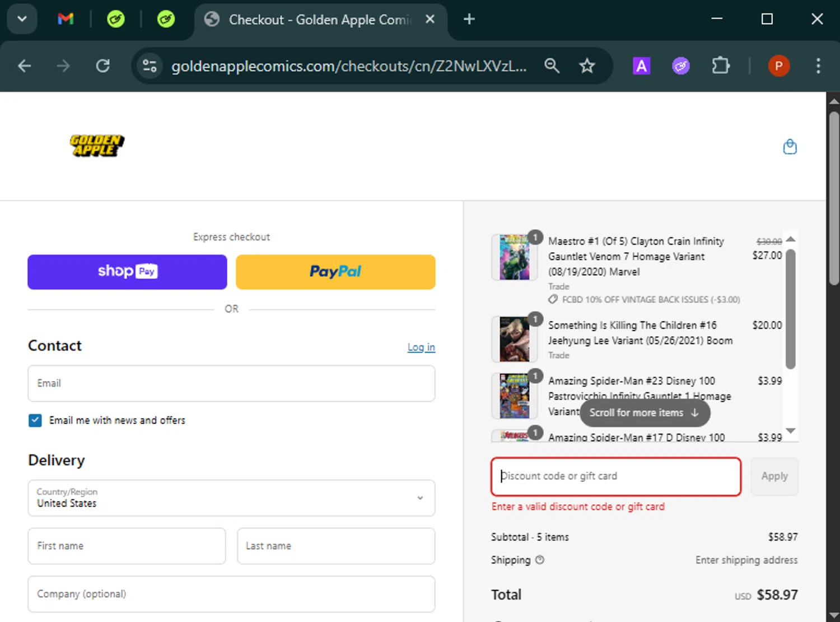
Task: Switch to second green pinned tab
Action: [x=166, y=19]
